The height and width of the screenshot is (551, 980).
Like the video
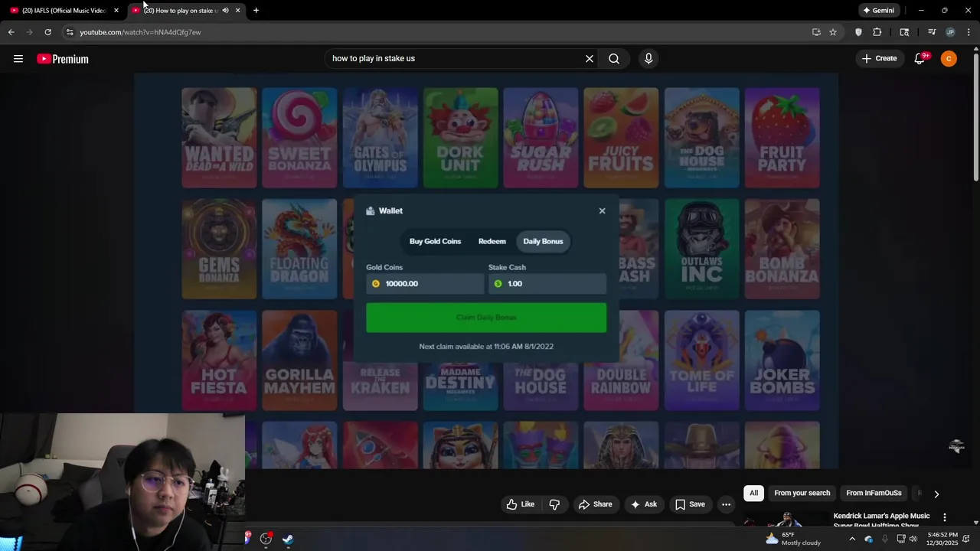pos(521,504)
